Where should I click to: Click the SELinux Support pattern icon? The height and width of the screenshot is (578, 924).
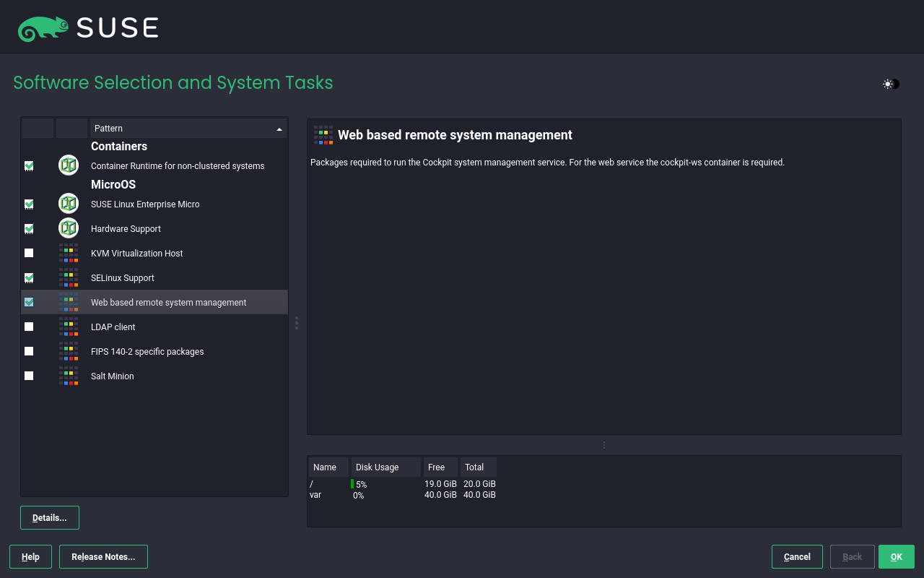tap(69, 278)
